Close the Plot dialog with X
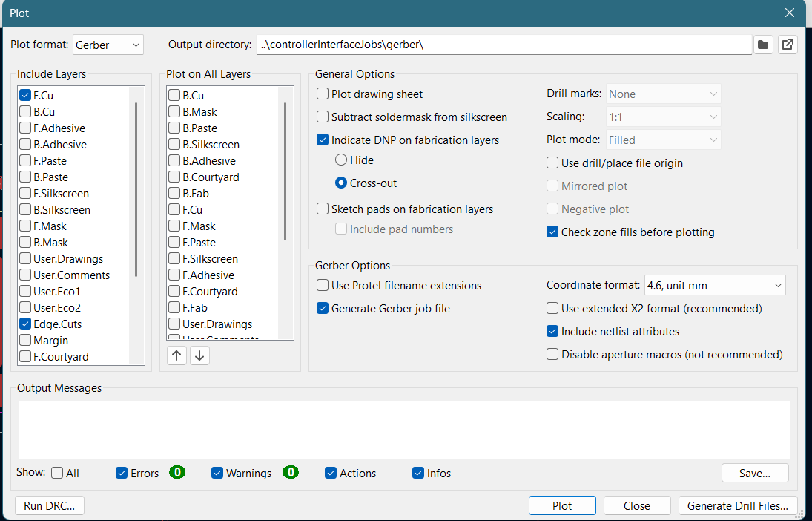Screen dimensions: 812x521 (789, 13)
